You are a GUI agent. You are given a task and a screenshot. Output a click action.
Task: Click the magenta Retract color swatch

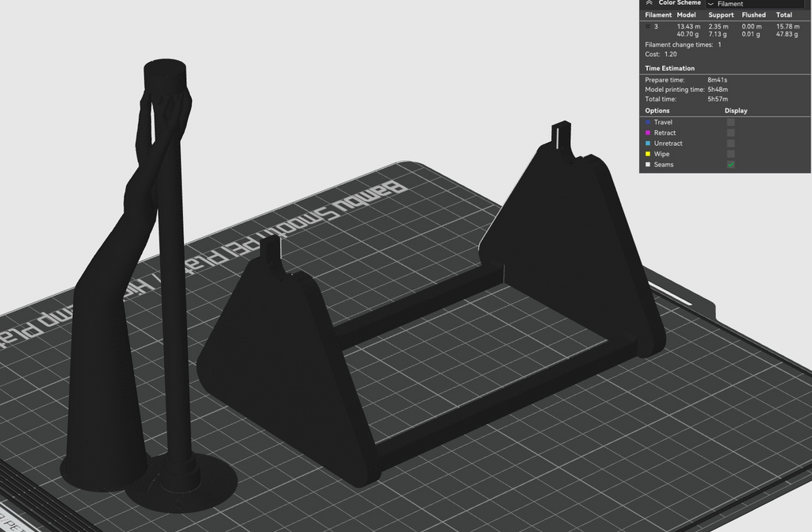[648, 132]
